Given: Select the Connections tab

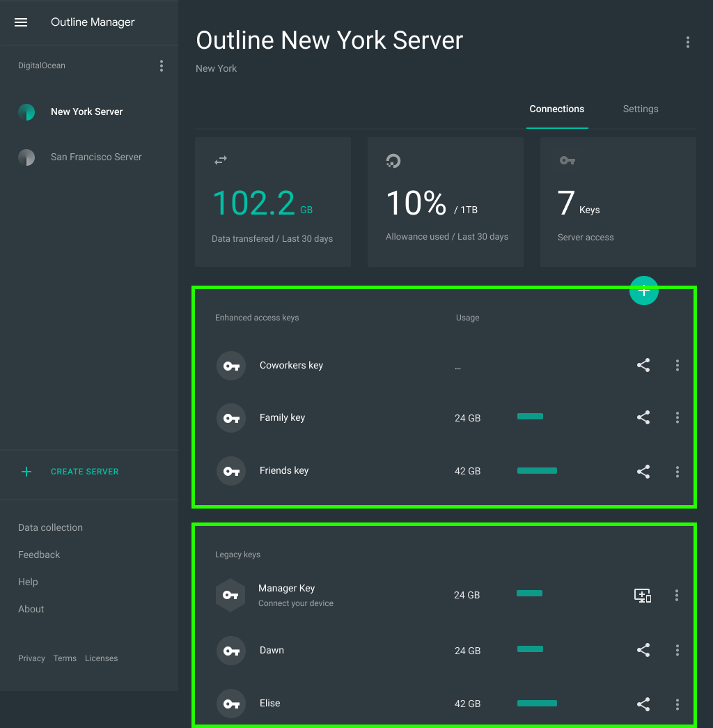Looking at the screenshot, I should (556, 109).
